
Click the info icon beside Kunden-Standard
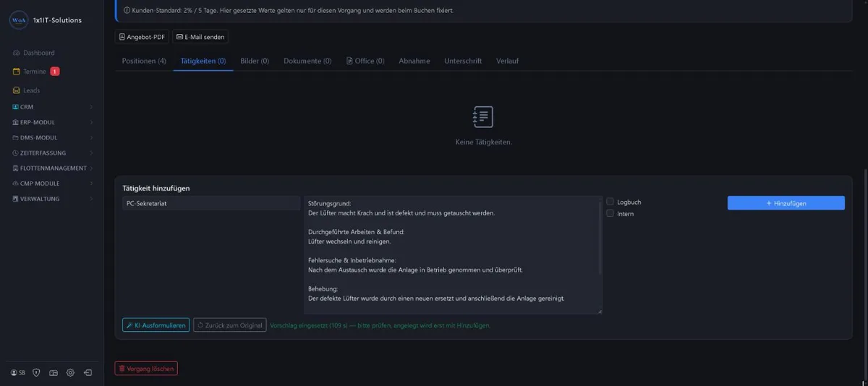click(127, 11)
